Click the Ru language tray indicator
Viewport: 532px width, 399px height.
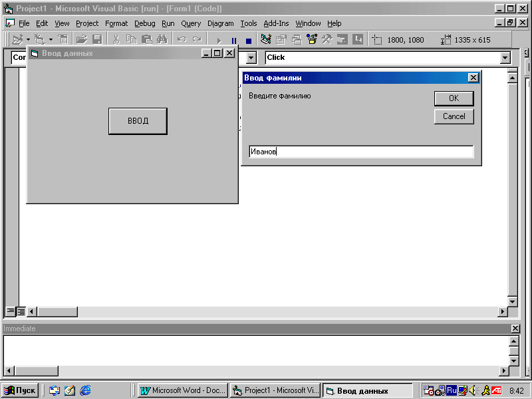click(452, 390)
